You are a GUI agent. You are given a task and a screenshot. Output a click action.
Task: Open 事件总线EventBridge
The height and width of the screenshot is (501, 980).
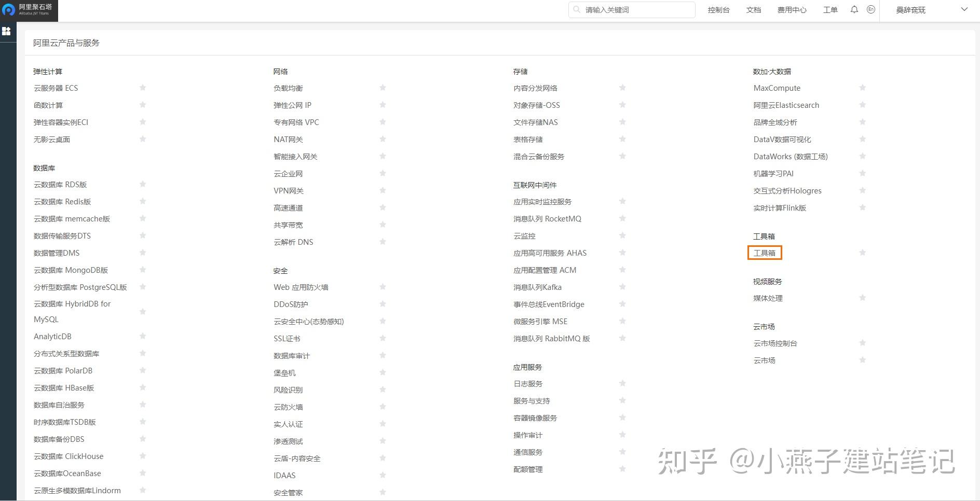coord(549,304)
